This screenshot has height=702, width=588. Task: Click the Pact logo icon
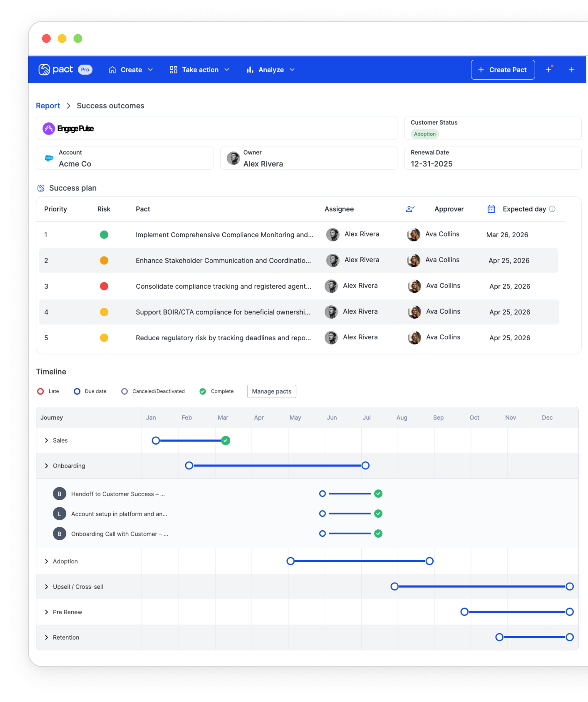coord(44,69)
